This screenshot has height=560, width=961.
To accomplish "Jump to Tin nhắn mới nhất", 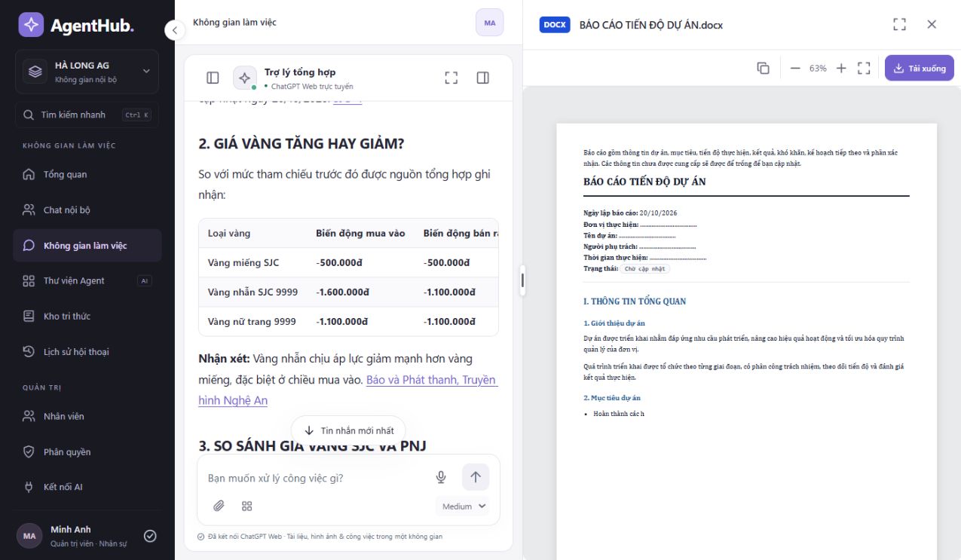I will (348, 430).
